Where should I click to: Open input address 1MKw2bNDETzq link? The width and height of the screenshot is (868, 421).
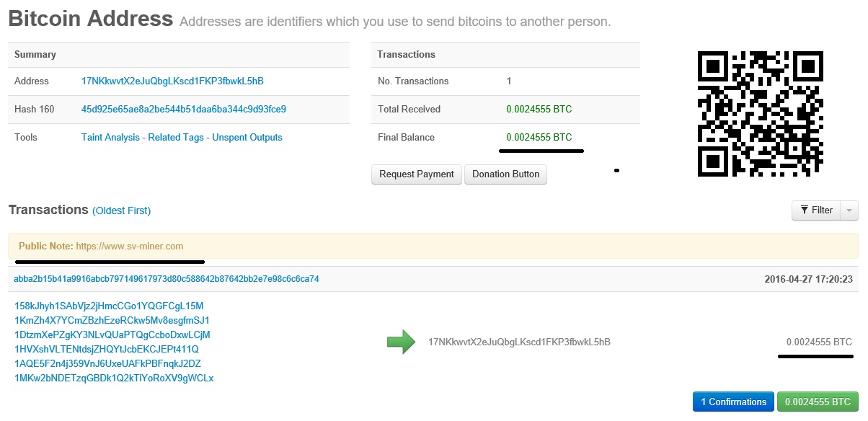[114, 378]
